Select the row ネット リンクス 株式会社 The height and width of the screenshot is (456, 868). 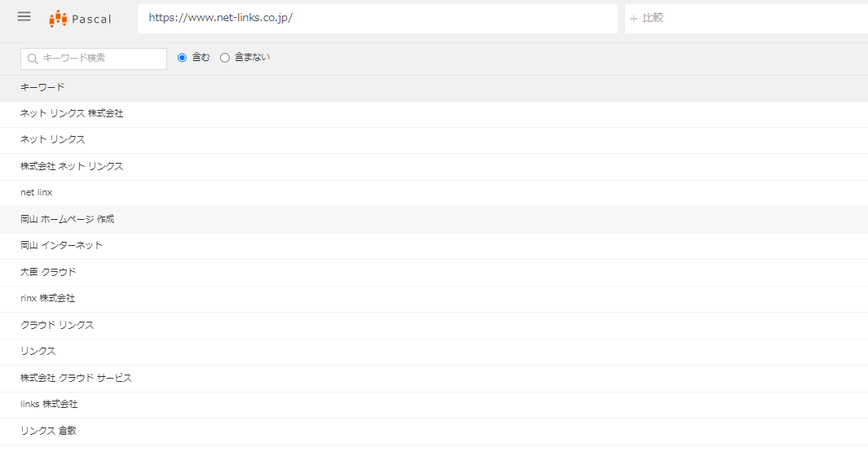click(434, 114)
